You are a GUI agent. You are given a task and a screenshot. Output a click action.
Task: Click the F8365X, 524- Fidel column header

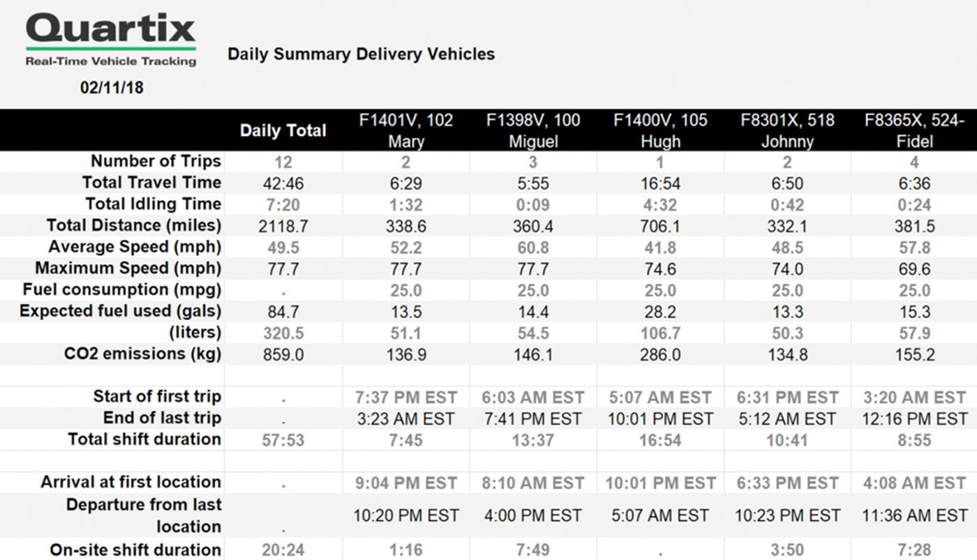(x=914, y=130)
